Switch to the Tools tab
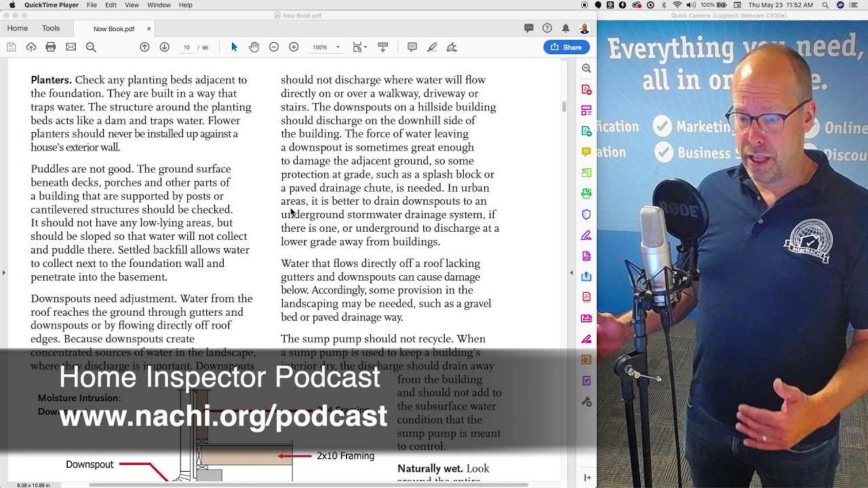 (51, 28)
